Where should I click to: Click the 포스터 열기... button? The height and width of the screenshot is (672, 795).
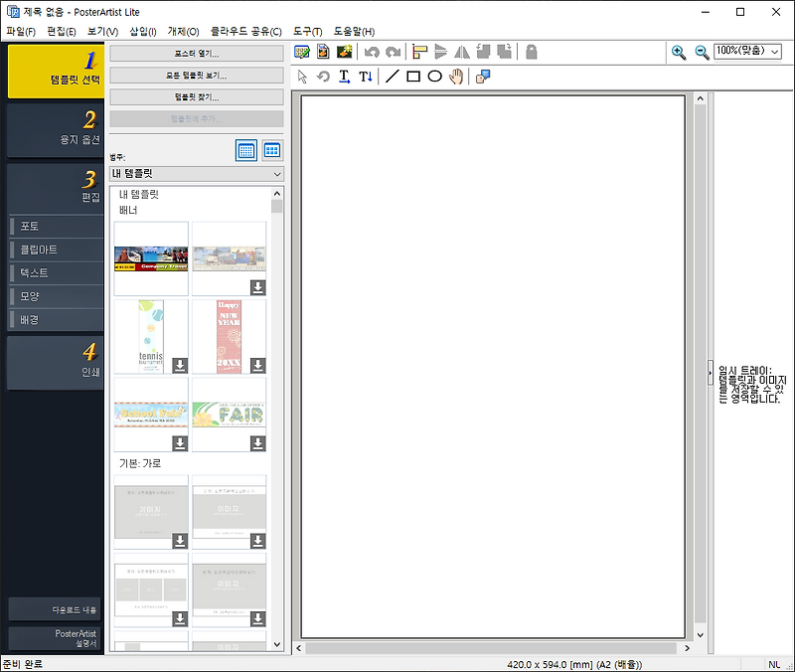197,54
